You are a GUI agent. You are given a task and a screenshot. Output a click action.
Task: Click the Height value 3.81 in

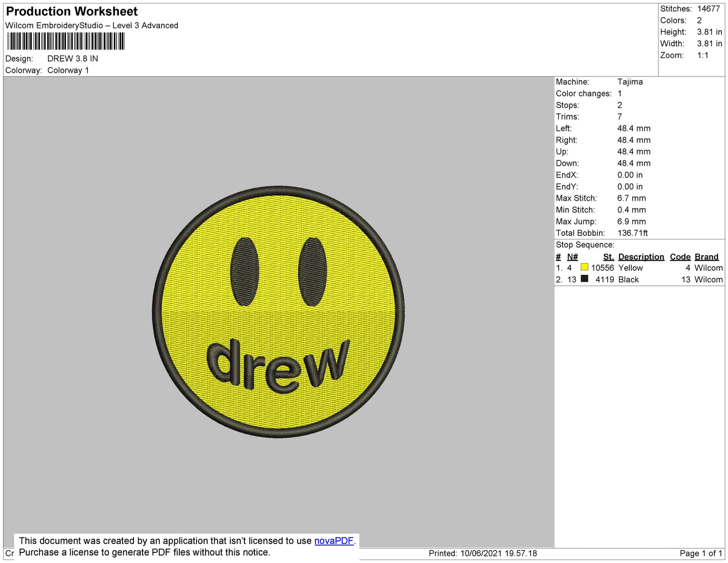(x=709, y=32)
